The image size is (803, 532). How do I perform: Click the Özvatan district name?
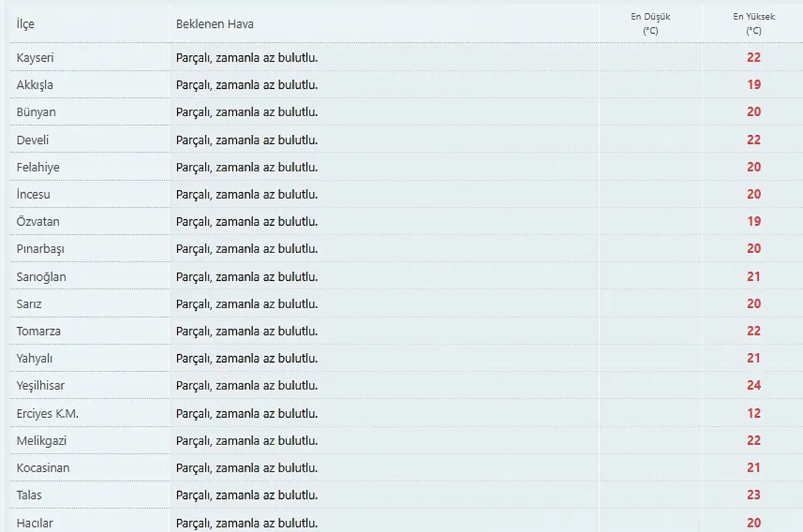point(38,221)
